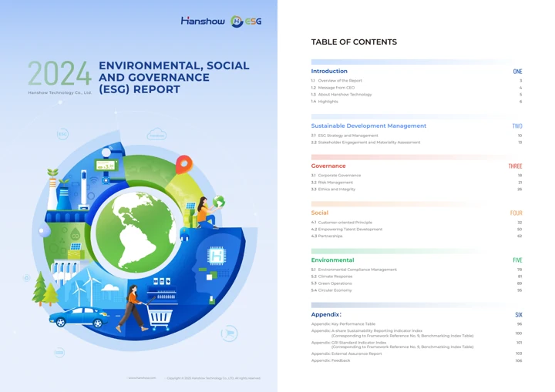
Task: Select 3.2 Risk Management entry
Action: click(x=332, y=183)
